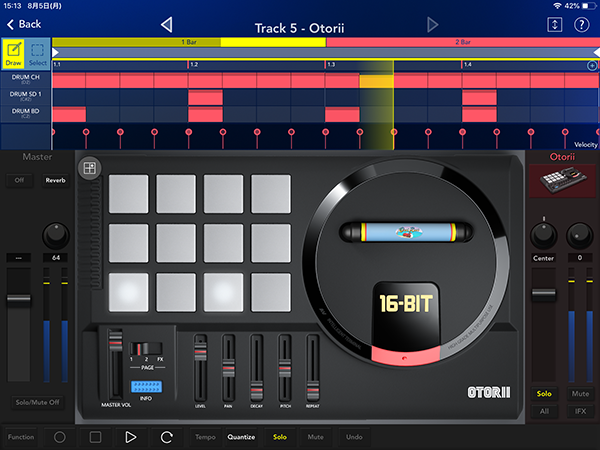
Task: Adjust the Master reverb knob showing 64
Action: tap(56, 235)
